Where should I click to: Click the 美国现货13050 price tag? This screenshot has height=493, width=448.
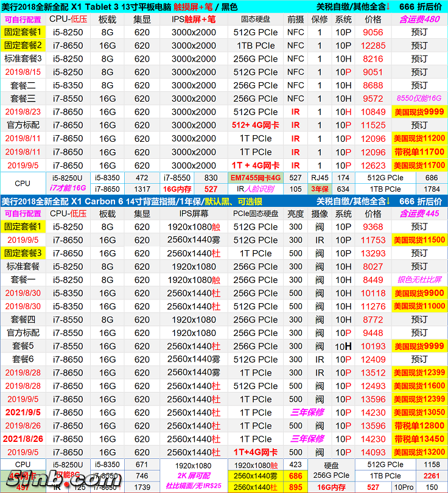(419, 412)
